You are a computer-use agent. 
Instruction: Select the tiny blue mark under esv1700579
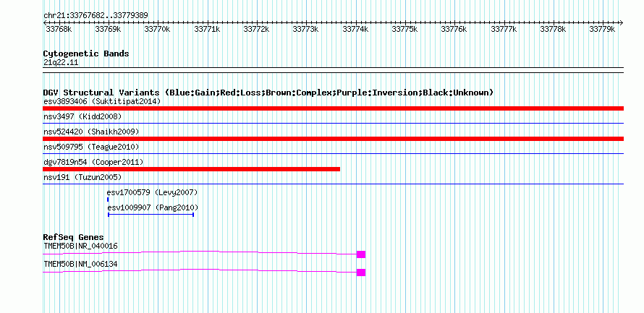(x=108, y=200)
